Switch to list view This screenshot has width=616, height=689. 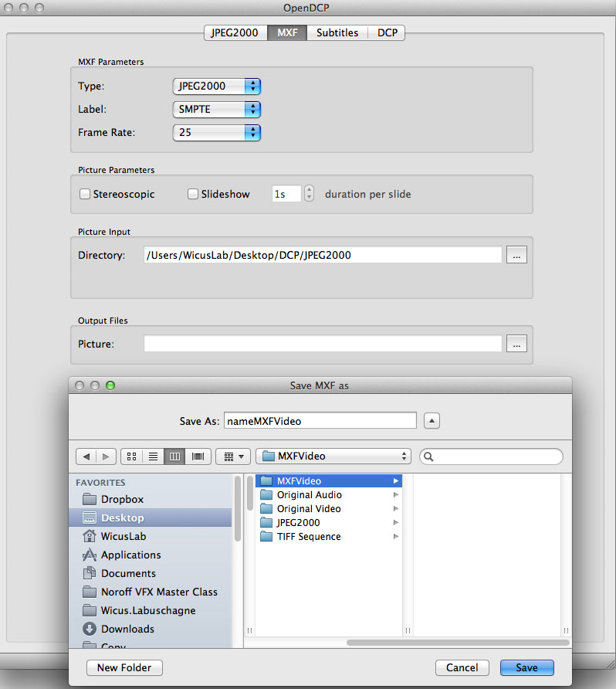(x=153, y=457)
